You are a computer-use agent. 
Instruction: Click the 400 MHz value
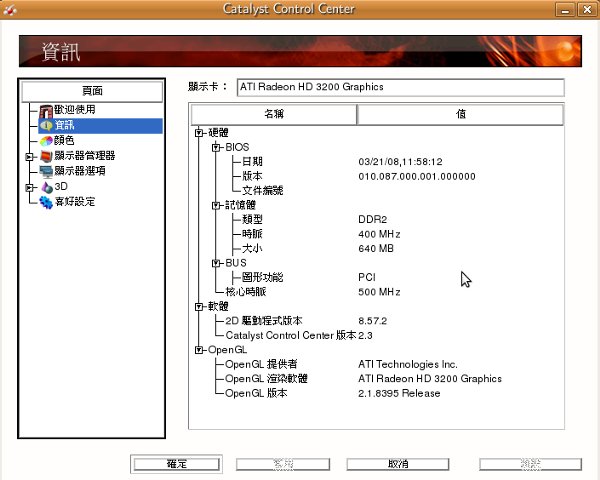point(379,234)
